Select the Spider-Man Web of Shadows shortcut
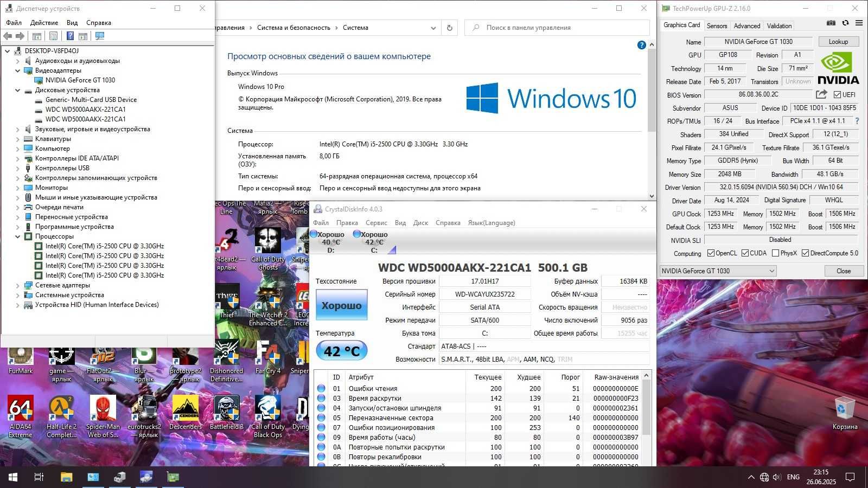Image resolution: width=868 pixels, height=488 pixels. [x=103, y=417]
